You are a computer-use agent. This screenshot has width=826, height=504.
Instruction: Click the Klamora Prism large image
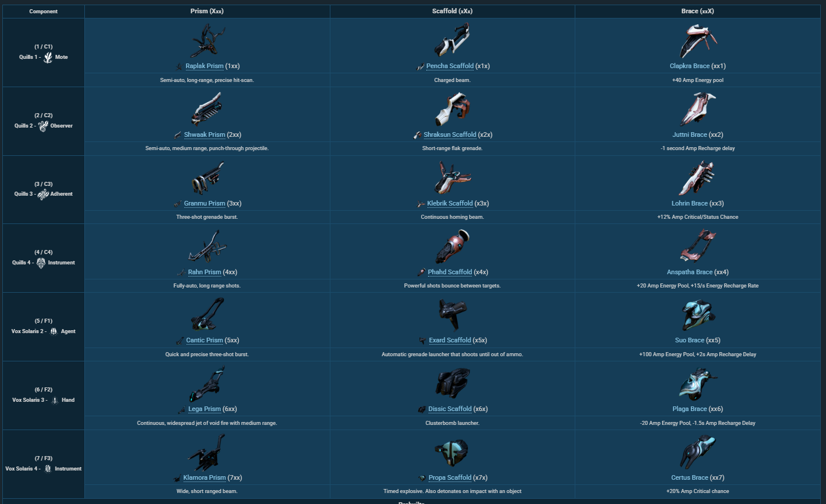coord(207,452)
